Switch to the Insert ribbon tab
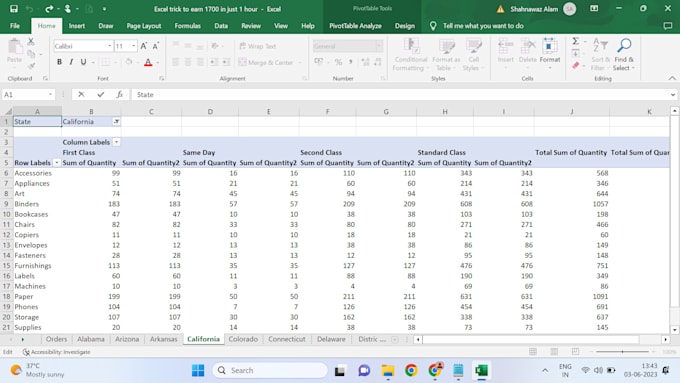Screen dimensions: 680x383 point(77,26)
